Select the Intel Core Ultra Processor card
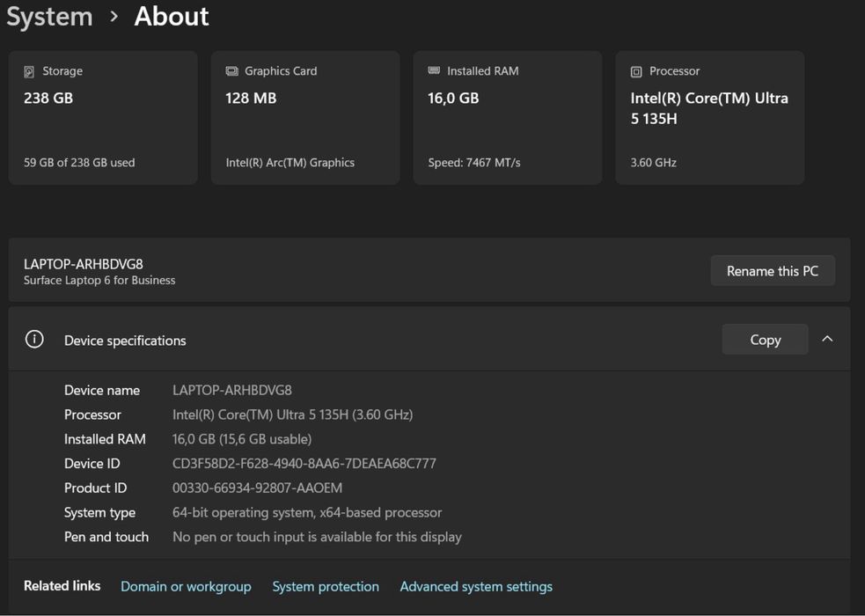This screenshot has width=865, height=616. 710,118
